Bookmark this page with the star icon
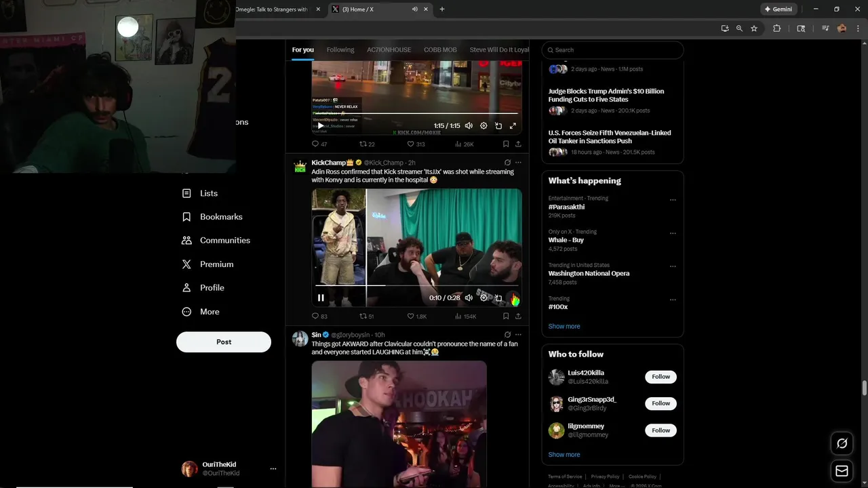The image size is (868, 488). click(x=754, y=28)
